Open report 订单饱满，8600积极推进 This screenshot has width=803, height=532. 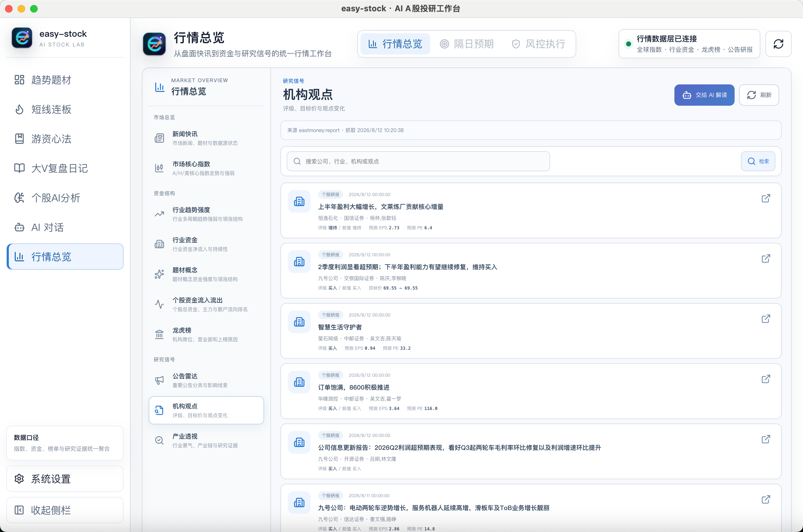coord(354,387)
